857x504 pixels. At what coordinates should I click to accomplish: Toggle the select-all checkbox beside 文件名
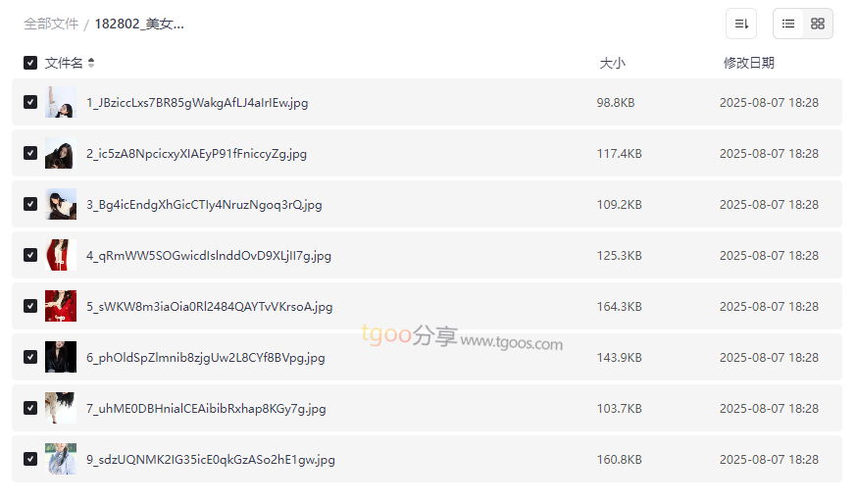(x=30, y=63)
